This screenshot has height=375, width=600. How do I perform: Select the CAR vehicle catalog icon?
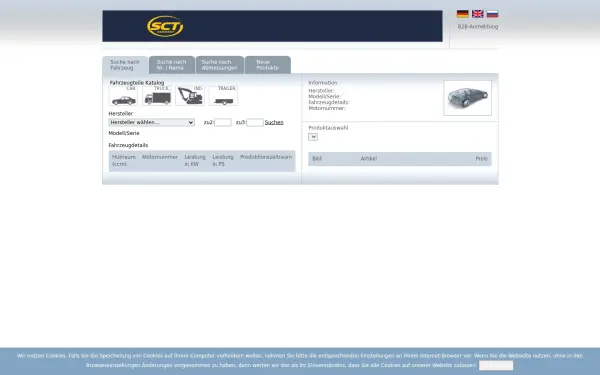coord(123,95)
